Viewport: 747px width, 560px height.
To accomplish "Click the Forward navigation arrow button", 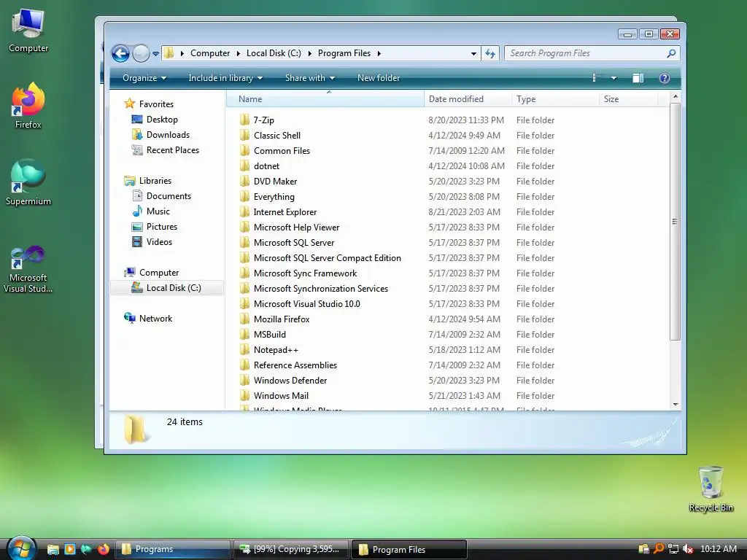I will click(141, 53).
